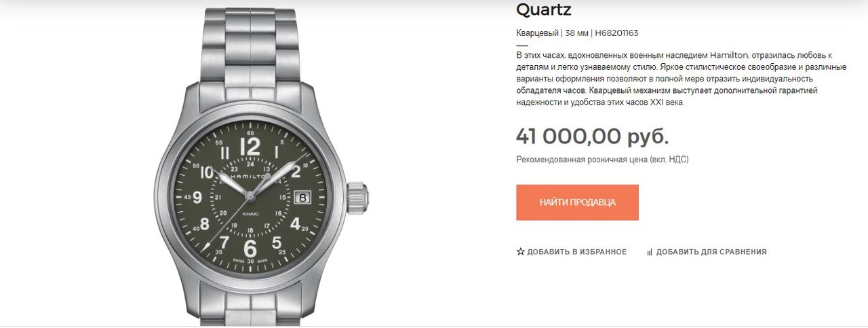
Task: Click the 38 мм case size text
Action: tap(576, 33)
